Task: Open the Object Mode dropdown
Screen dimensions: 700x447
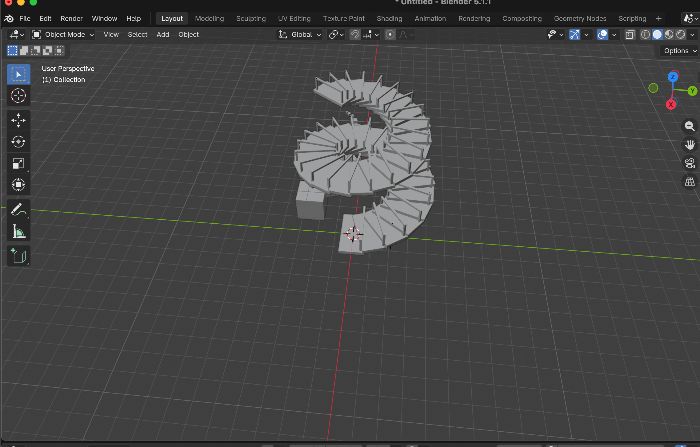Action: [63, 34]
